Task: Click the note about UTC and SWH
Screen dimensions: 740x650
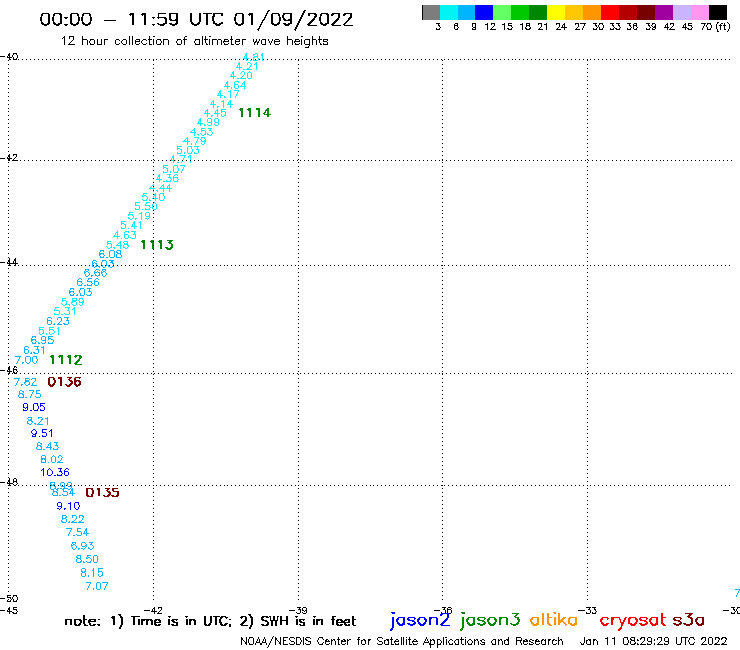Action: click(x=210, y=621)
